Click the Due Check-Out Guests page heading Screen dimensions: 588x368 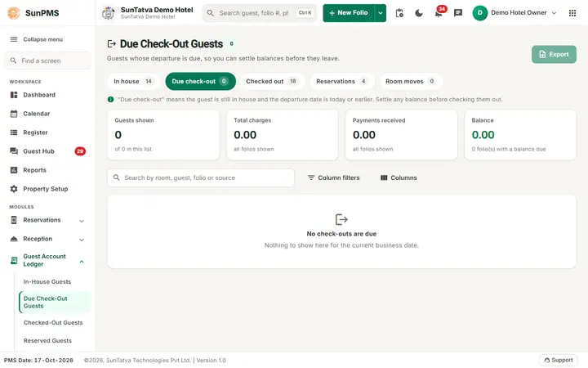(171, 44)
